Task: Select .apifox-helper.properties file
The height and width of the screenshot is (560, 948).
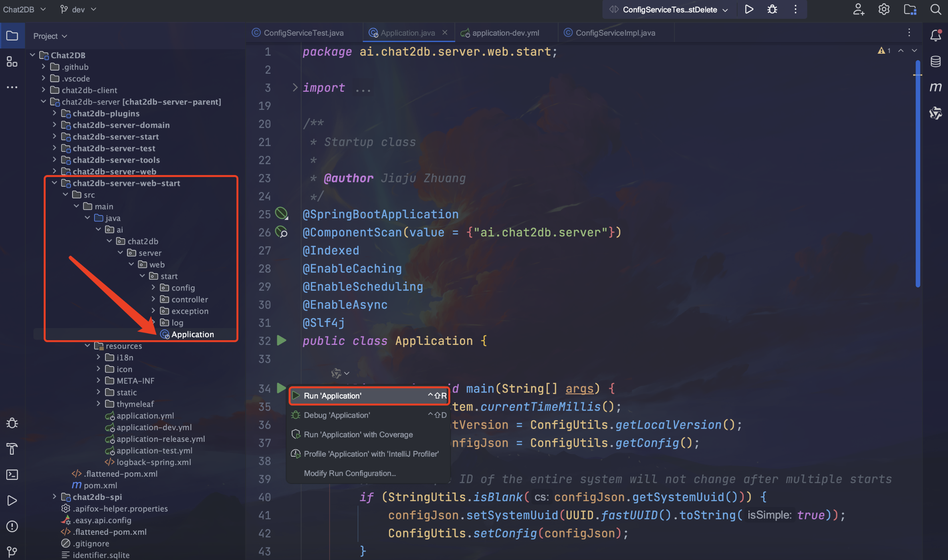Action: (x=115, y=508)
